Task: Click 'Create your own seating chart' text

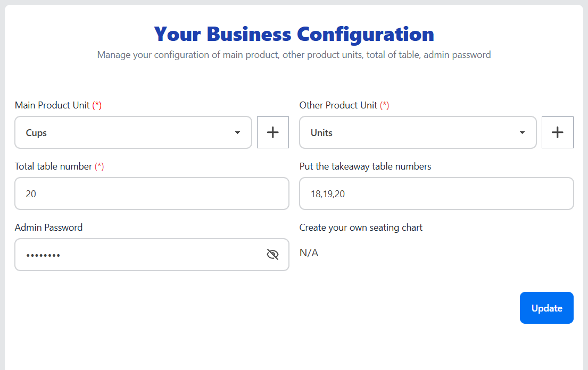Action: pos(361,228)
